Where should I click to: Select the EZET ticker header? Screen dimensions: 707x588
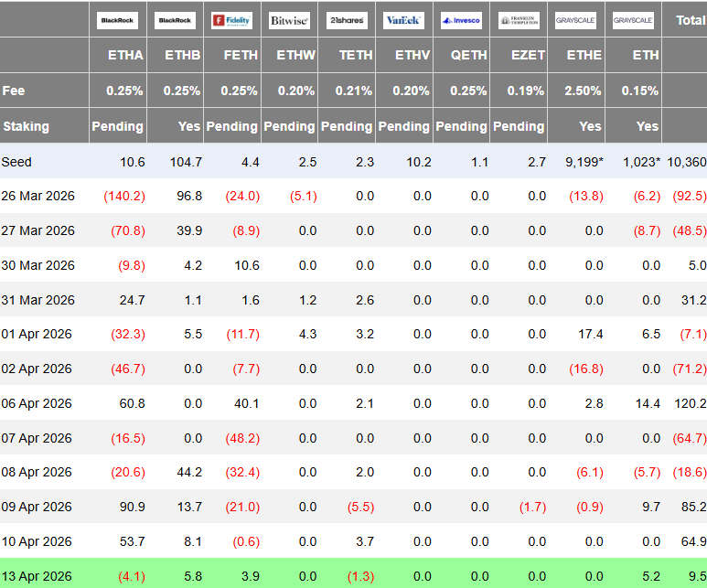click(528, 55)
